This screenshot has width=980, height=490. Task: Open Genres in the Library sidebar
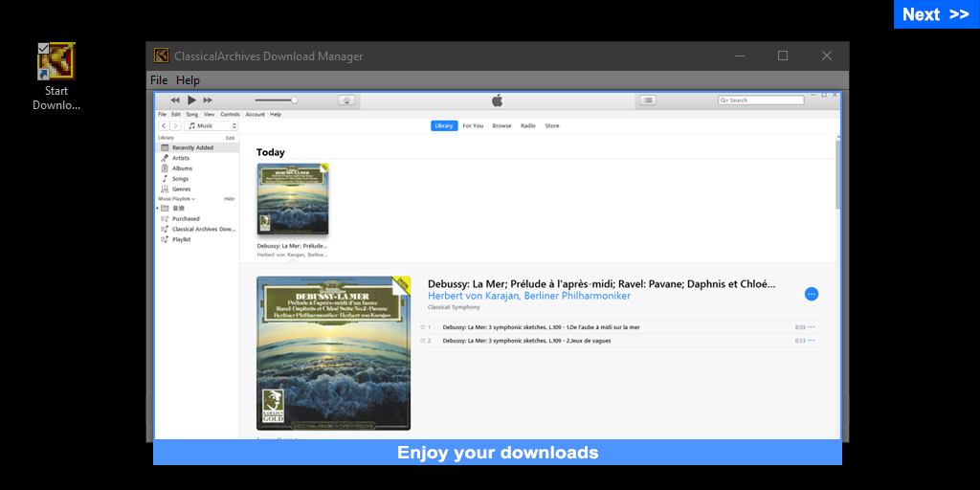click(x=181, y=189)
